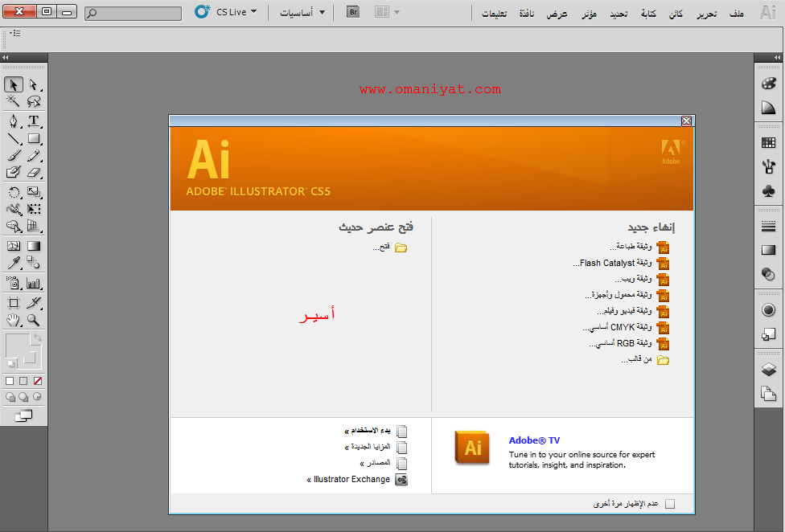Open the "ملف" (File) menu
785x532 pixels.
(737, 14)
